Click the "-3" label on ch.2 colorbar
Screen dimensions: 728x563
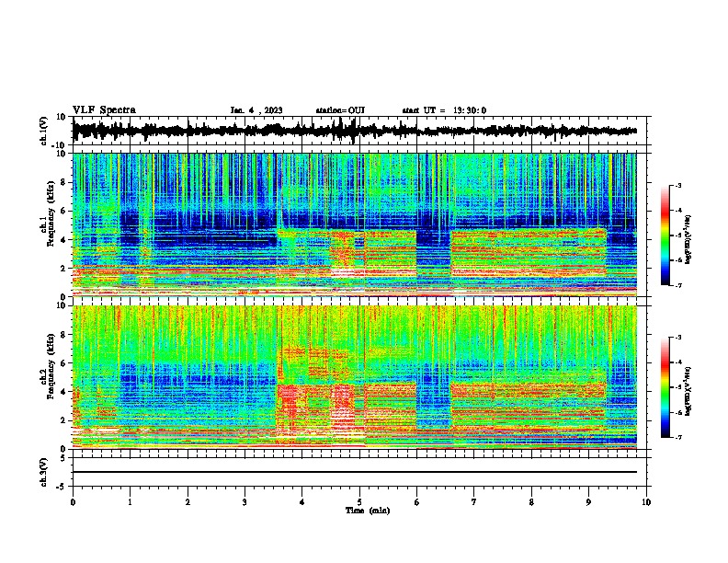click(x=677, y=338)
